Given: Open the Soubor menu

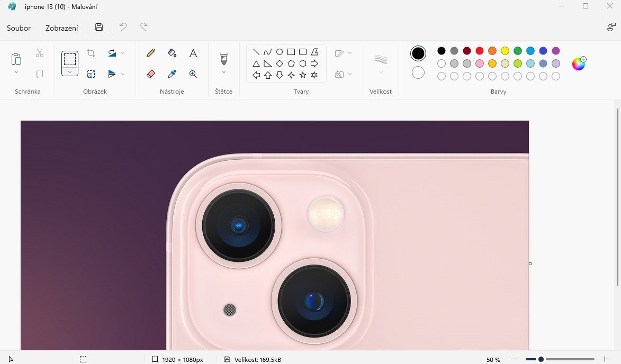Looking at the screenshot, I should pyautogui.click(x=19, y=28).
